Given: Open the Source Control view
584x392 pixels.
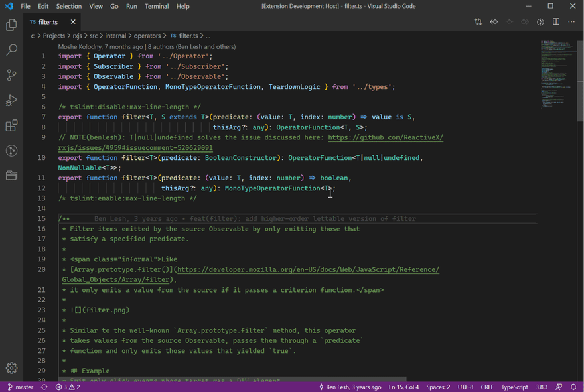Looking at the screenshot, I should point(11,75).
